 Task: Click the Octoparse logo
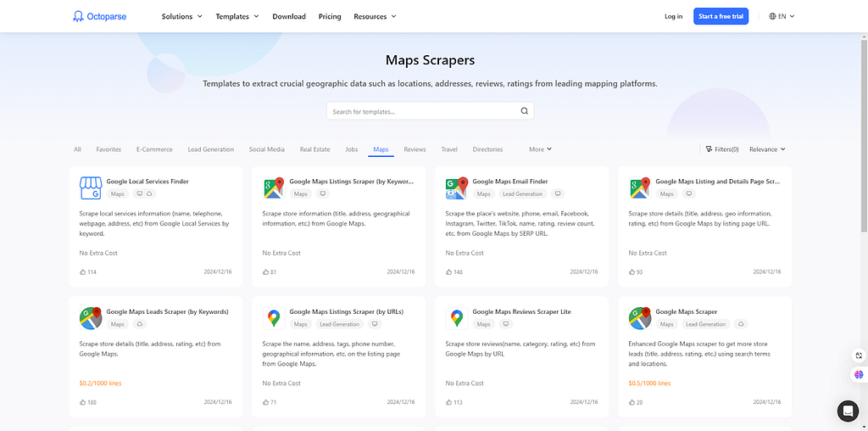pyautogui.click(x=100, y=17)
